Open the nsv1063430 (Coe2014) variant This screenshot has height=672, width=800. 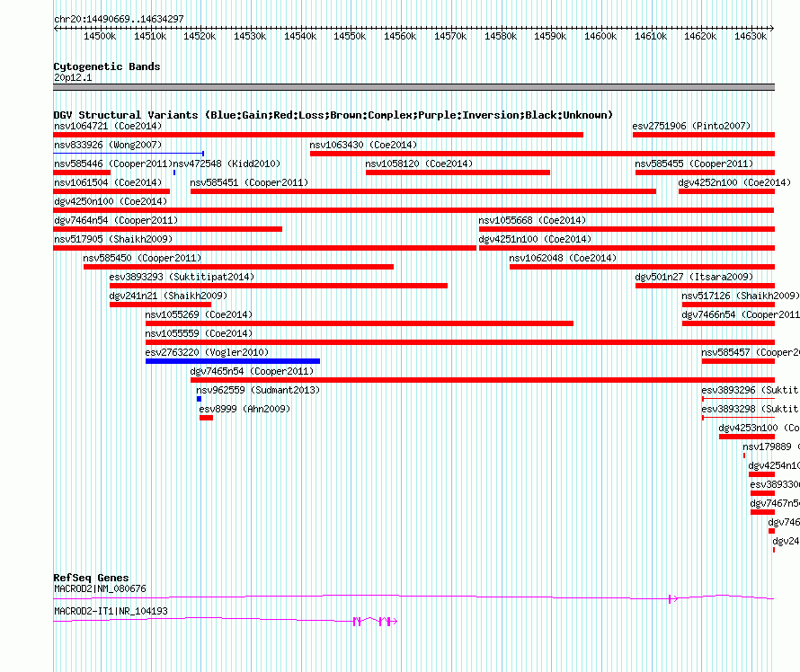pyautogui.click(x=542, y=154)
